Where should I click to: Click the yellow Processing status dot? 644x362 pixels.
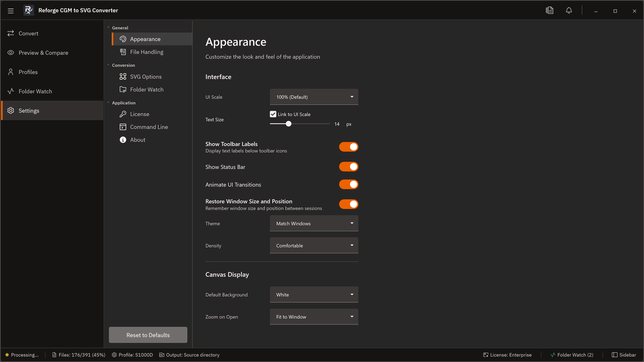point(7,355)
